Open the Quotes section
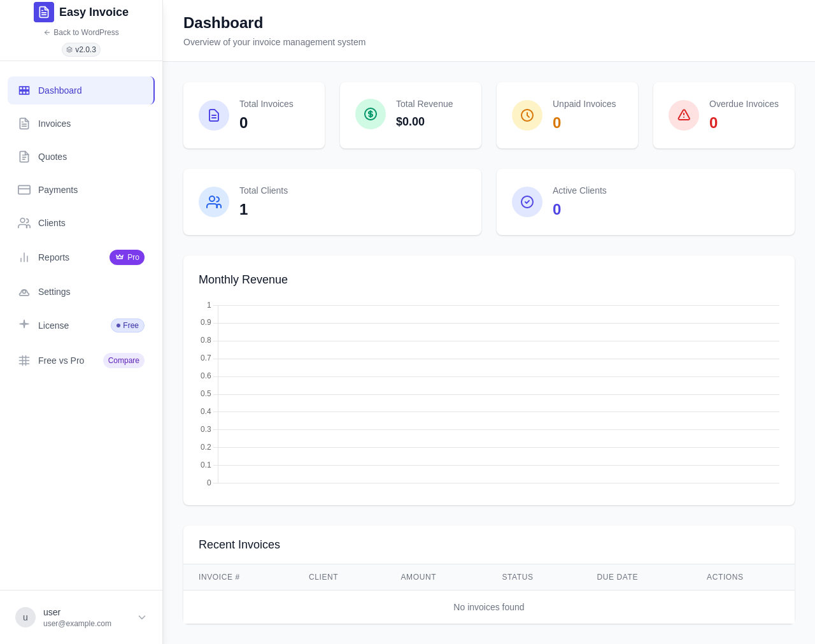The height and width of the screenshot is (644, 815). tap(81, 157)
